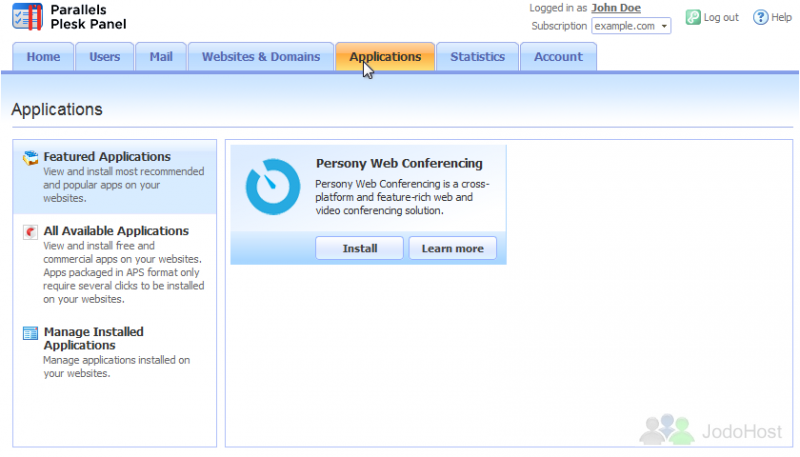Install Persony Web Conferencing

click(x=360, y=248)
